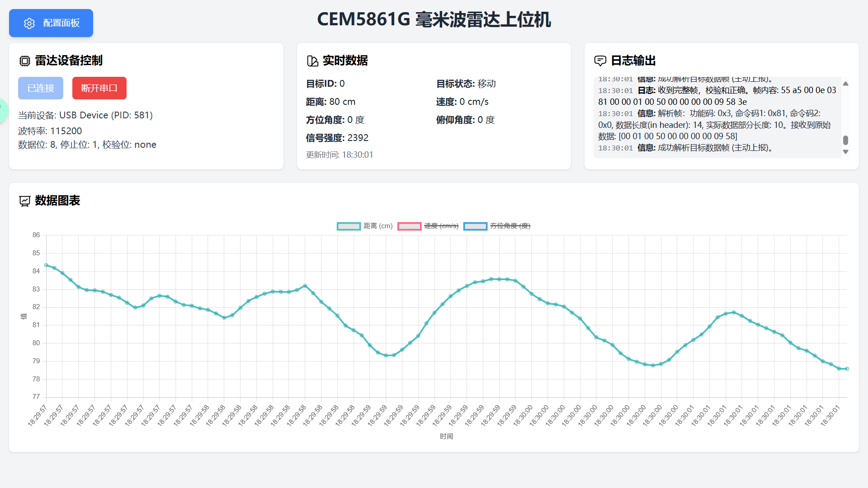Click the 断开串口 disconnect button
868x488 pixels.
(x=99, y=88)
